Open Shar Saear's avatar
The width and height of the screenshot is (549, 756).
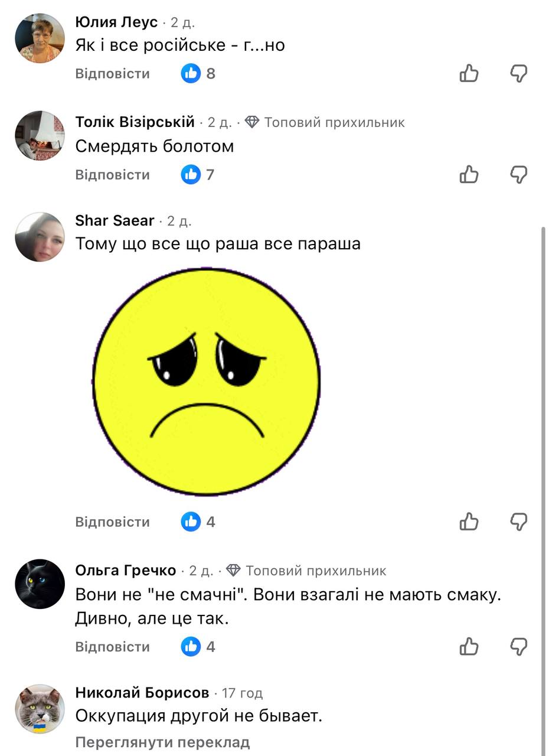click(x=40, y=237)
